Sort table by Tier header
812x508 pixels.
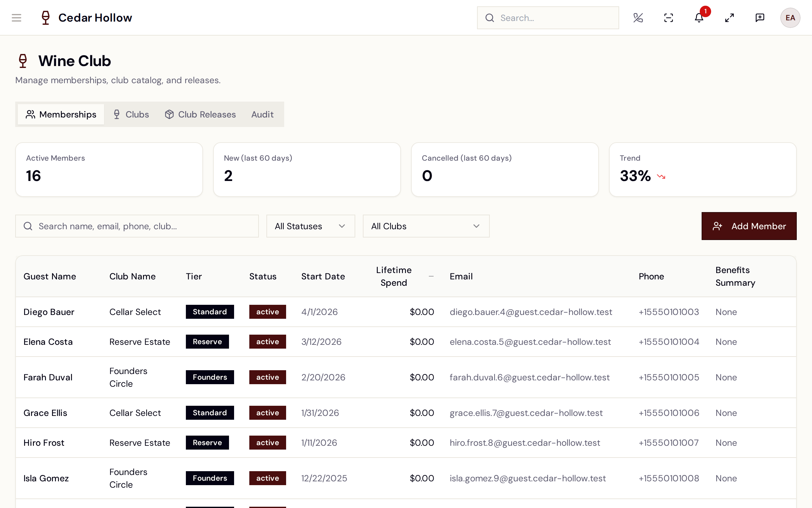(194, 276)
